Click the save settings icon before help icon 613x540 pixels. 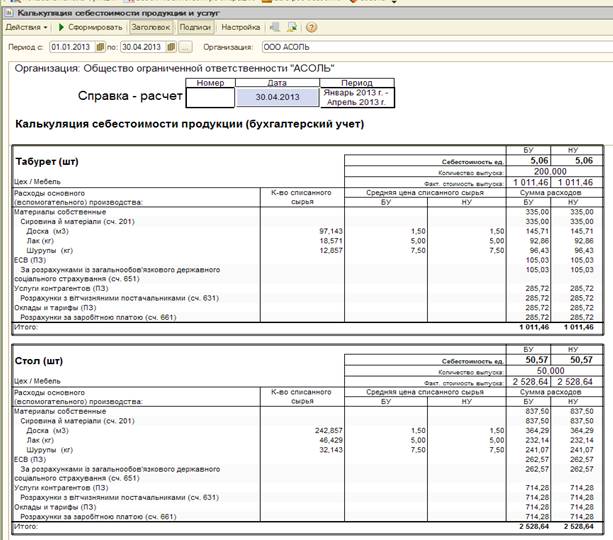(292, 27)
